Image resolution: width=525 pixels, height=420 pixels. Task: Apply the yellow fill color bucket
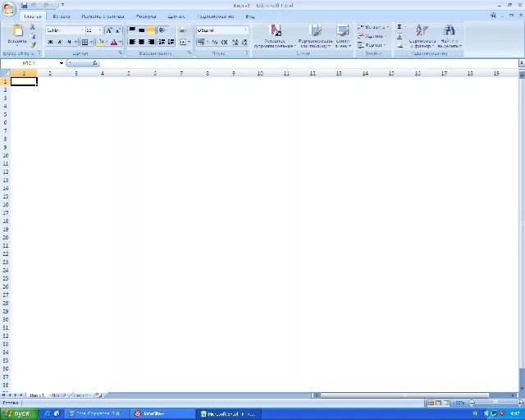(100, 42)
